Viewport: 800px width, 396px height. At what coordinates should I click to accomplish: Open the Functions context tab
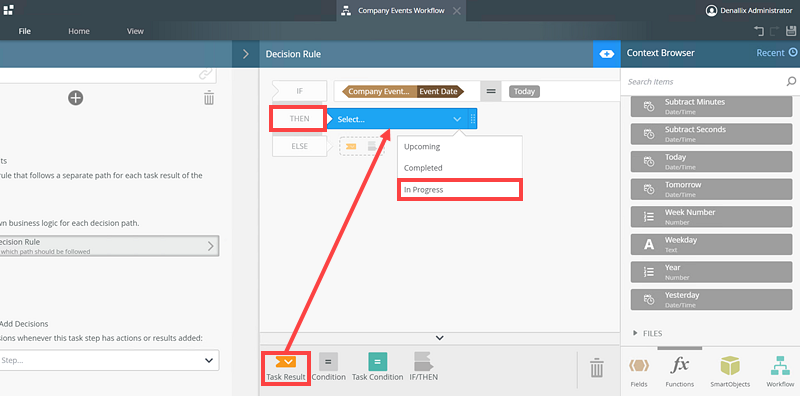pyautogui.click(x=680, y=372)
